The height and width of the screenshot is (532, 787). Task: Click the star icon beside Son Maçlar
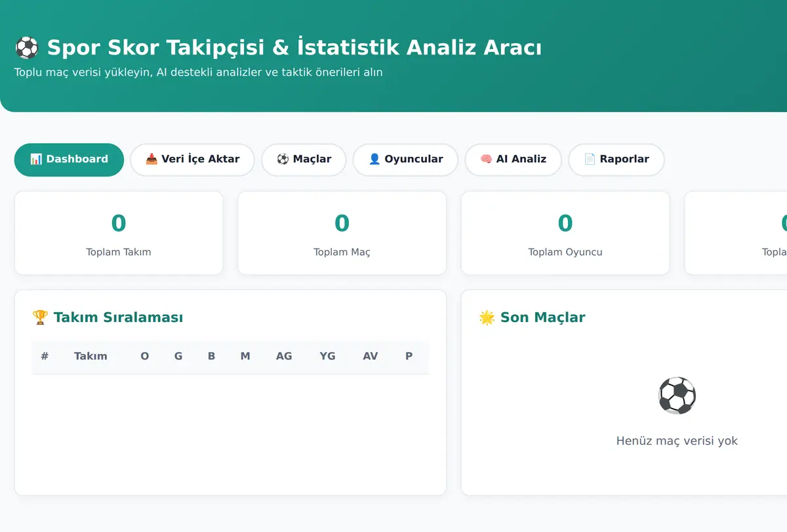487,317
